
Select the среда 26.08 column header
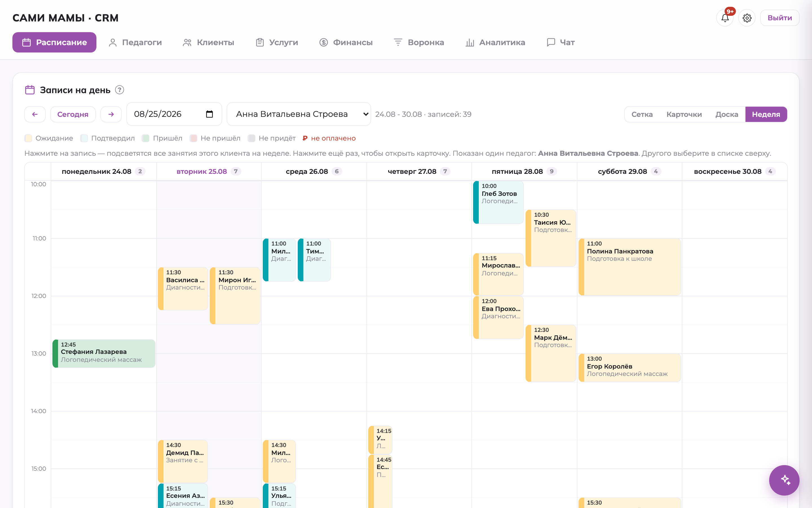(314, 171)
